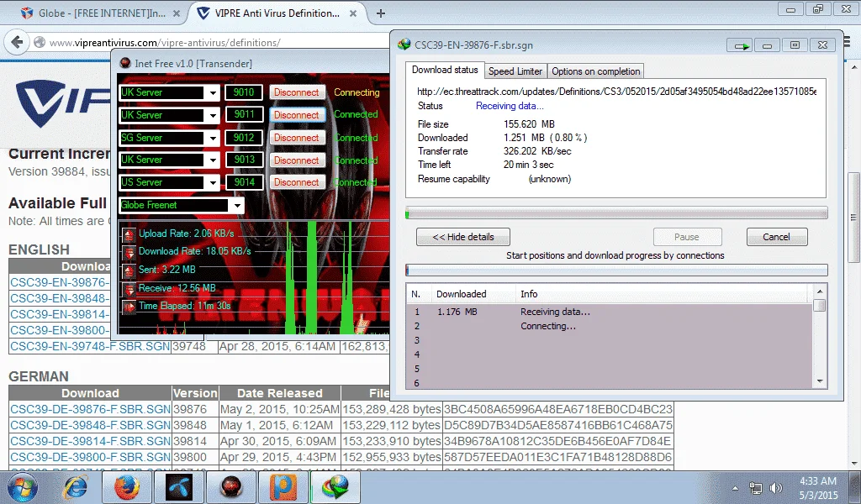Image resolution: width=861 pixels, height=504 pixels.
Task: Open the Options on completion tab
Action: (596, 71)
